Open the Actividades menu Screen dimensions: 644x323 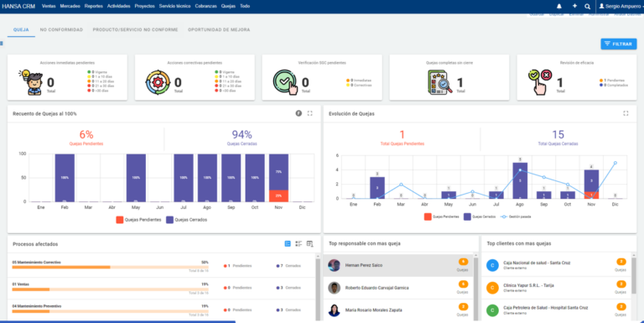(119, 6)
